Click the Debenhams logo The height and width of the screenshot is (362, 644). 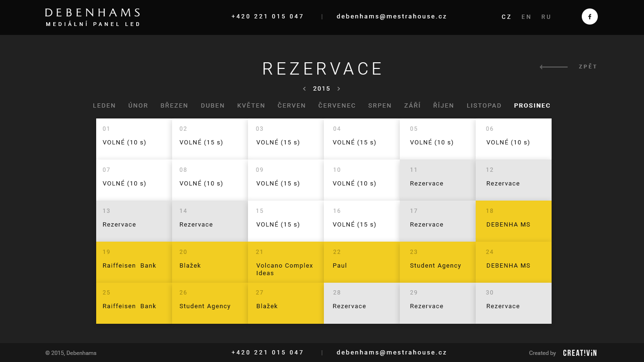pos(92,17)
